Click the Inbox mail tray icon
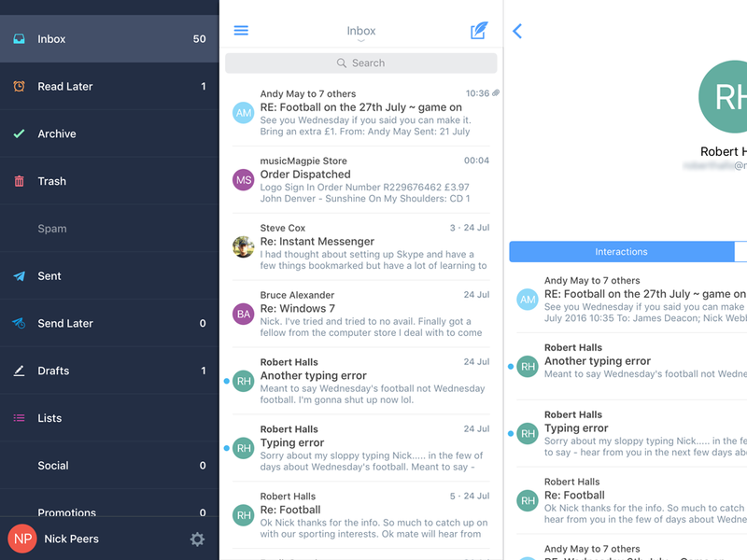 point(21,38)
